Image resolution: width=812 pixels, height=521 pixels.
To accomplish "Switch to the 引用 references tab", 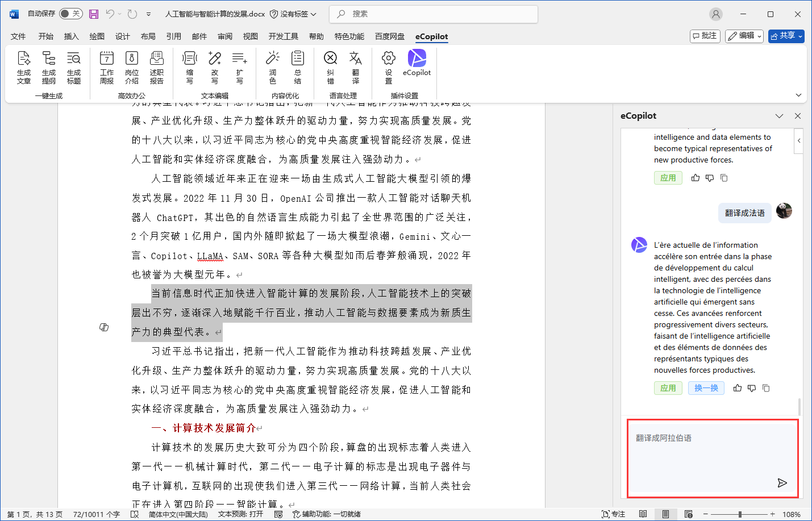I will (174, 36).
